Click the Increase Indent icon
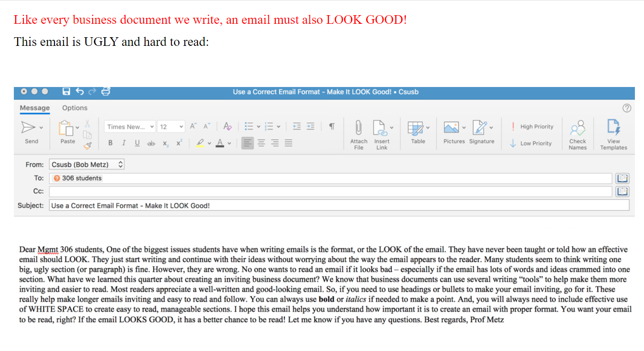The width and height of the screenshot is (644, 351). tap(310, 126)
